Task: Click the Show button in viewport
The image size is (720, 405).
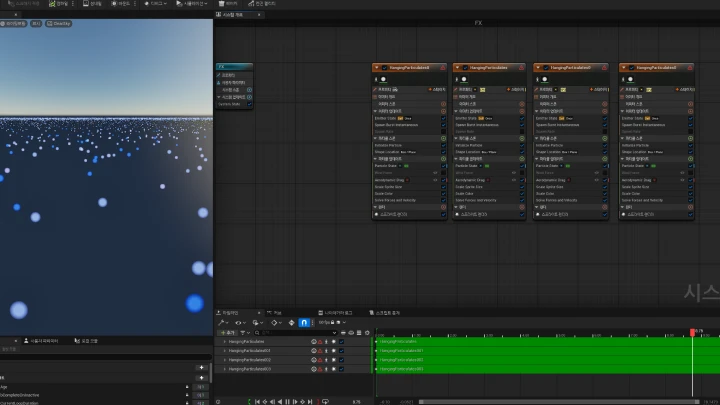Action: [x=36, y=23]
